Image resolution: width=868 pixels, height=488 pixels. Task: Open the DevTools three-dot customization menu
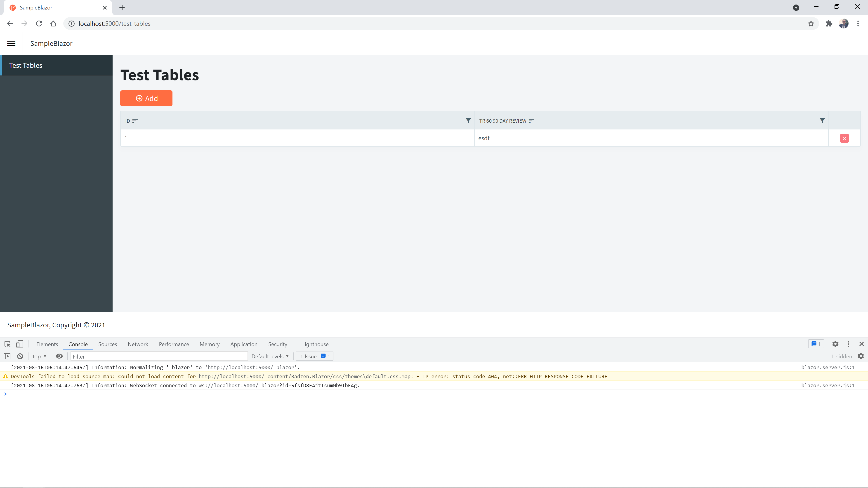[849, 344]
